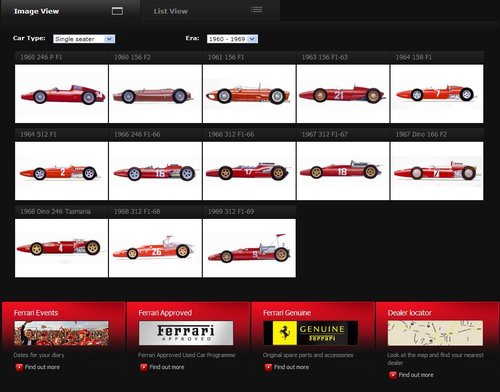Open the Ferrari Events heading
Image resolution: width=500 pixels, height=392 pixels.
point(36,313)
